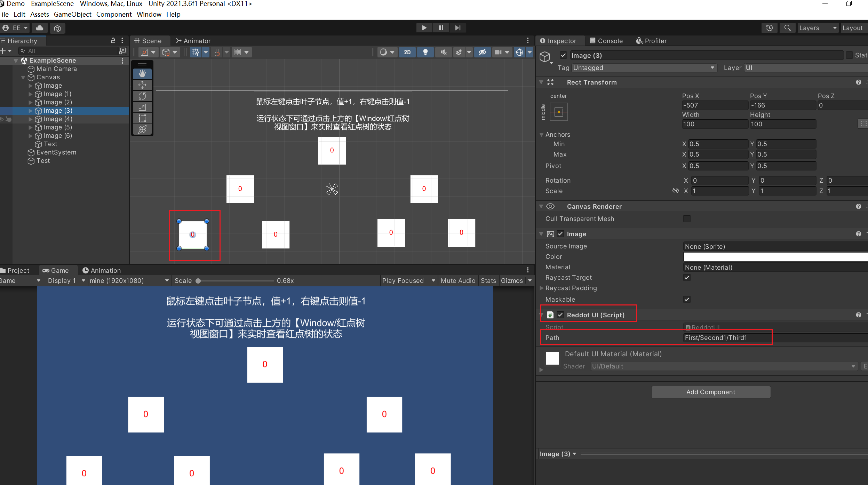Open the GameObject menu
Screen dimensions: 868x485
72,14
